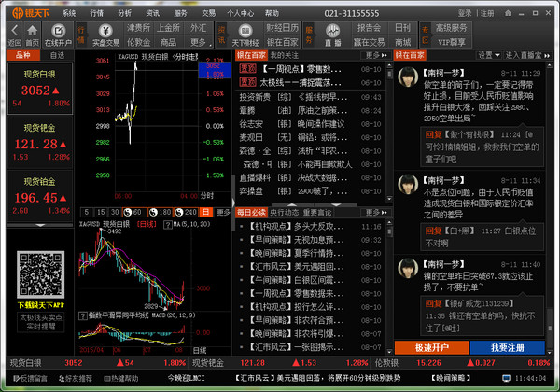
Task: Click the 置顶 badge on 太极线 row
Action: click(248, 82)
